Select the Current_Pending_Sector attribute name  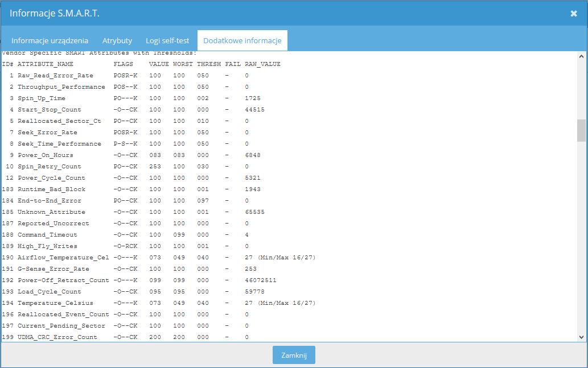click(61, 326)
